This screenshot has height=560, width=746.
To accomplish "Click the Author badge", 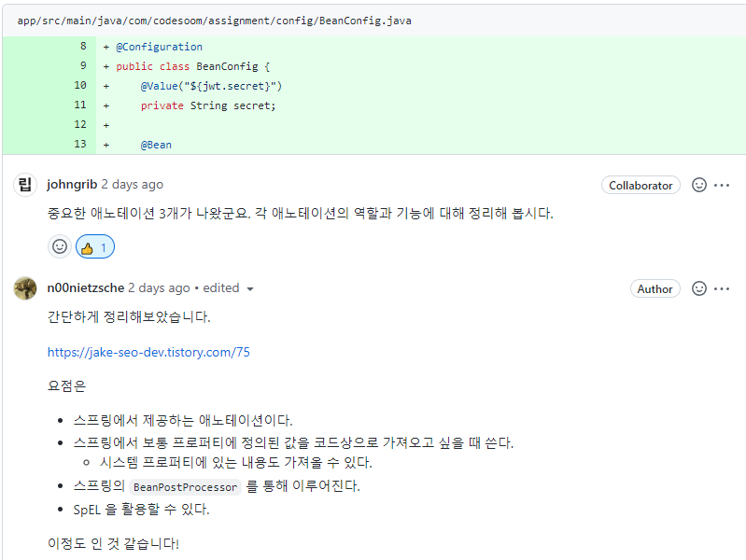I will (655, 289).
